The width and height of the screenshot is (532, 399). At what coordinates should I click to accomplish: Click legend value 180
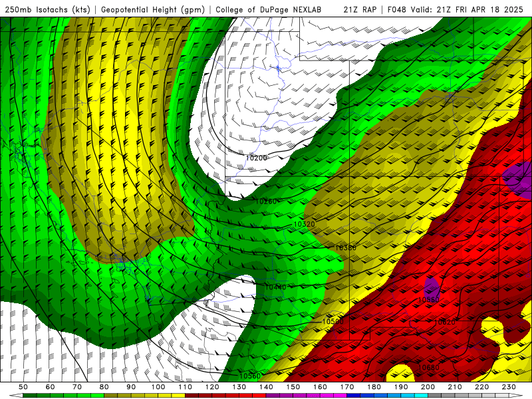pos(374,387)
